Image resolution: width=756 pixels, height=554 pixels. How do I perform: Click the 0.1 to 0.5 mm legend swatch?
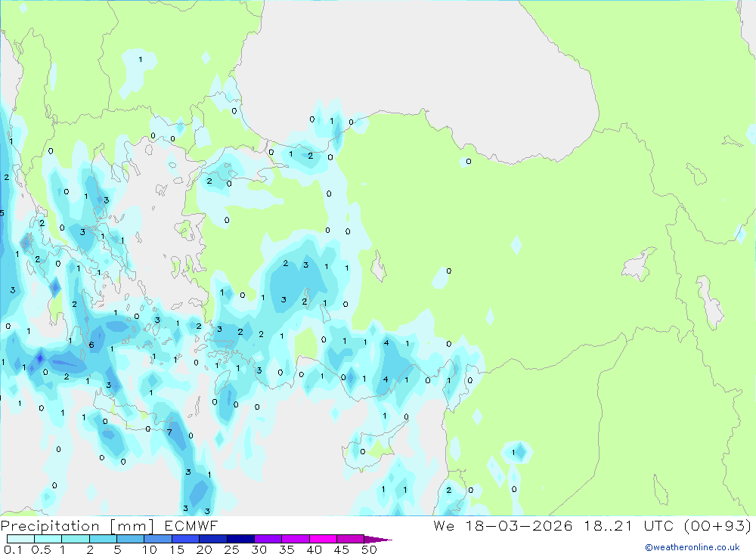(20, 539)
